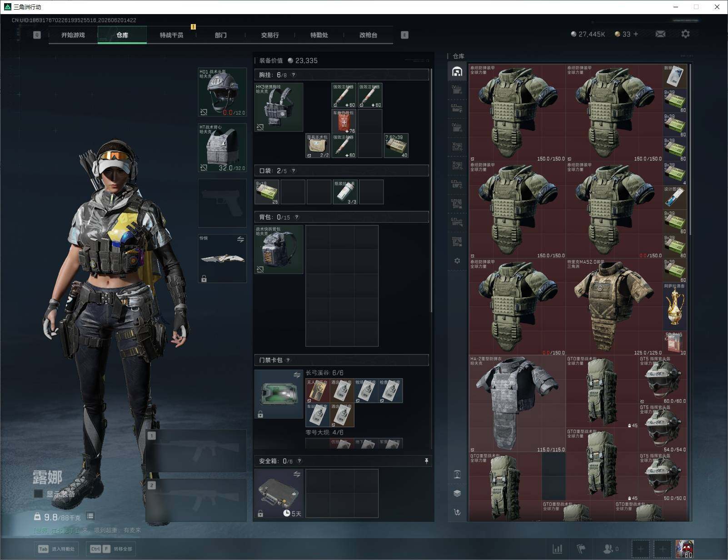Select the HK3便携胸挂 chest rig
Viewport: 728px width, 560px height.
279,107
